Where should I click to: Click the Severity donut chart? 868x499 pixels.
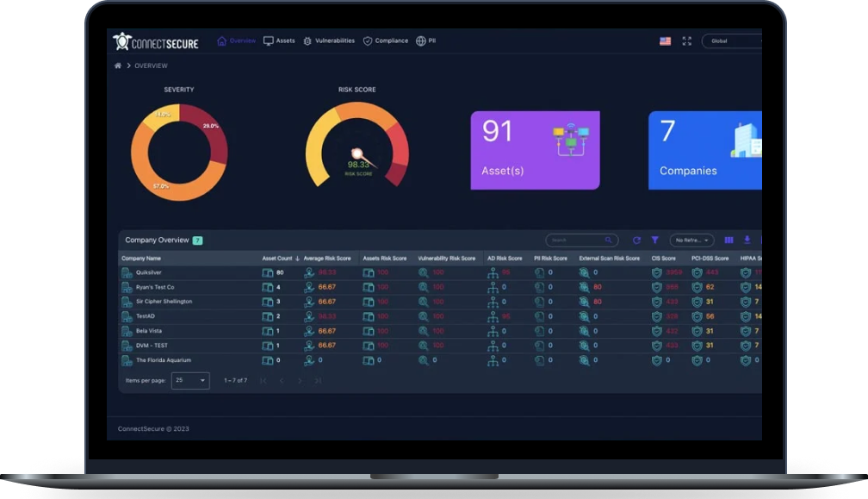(179, 153)
